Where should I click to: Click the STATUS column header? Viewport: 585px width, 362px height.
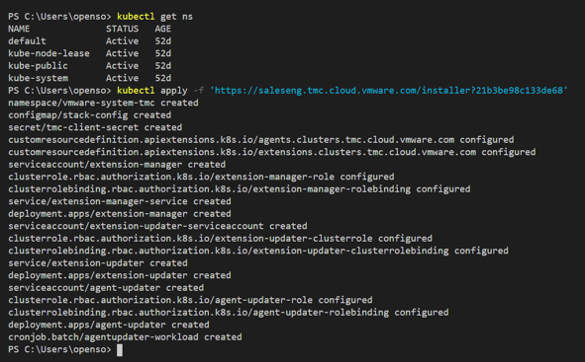122,29
